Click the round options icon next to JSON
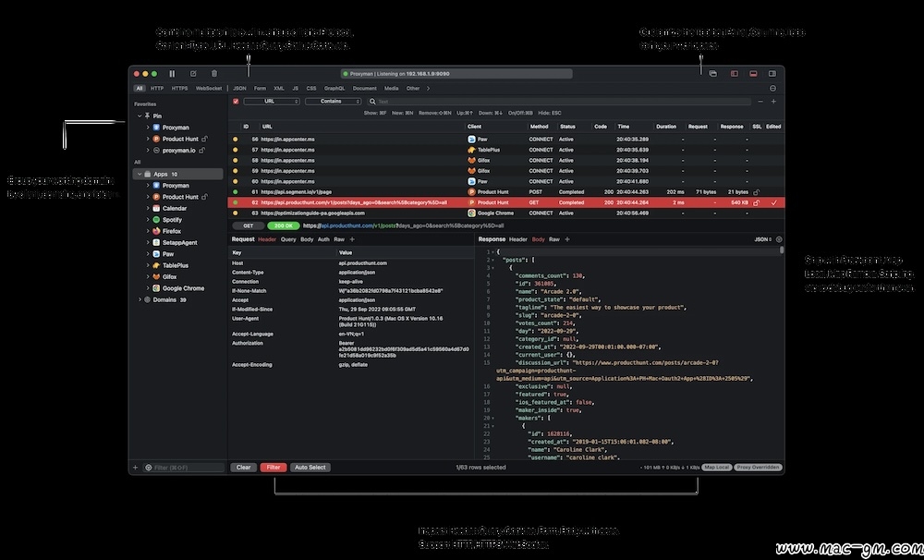The width and height of the screenshot is (924, 560). point(779,239)
